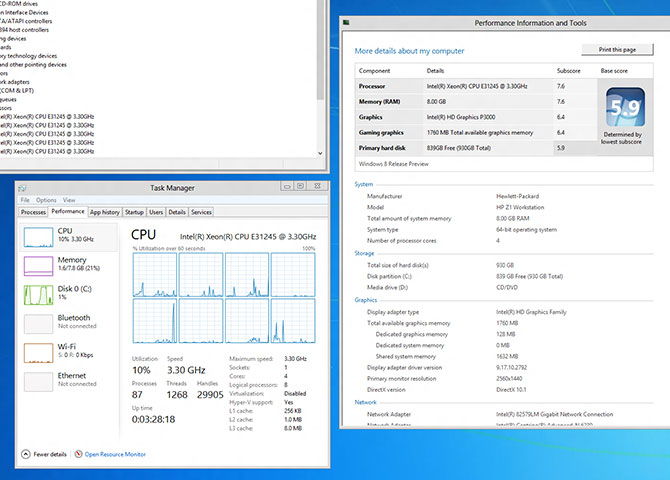This screenshot has width=670, height=480.
Task: Click the 2560x1440 monitor resolution value
Action: pyautogui.click(x=509, y=378)
